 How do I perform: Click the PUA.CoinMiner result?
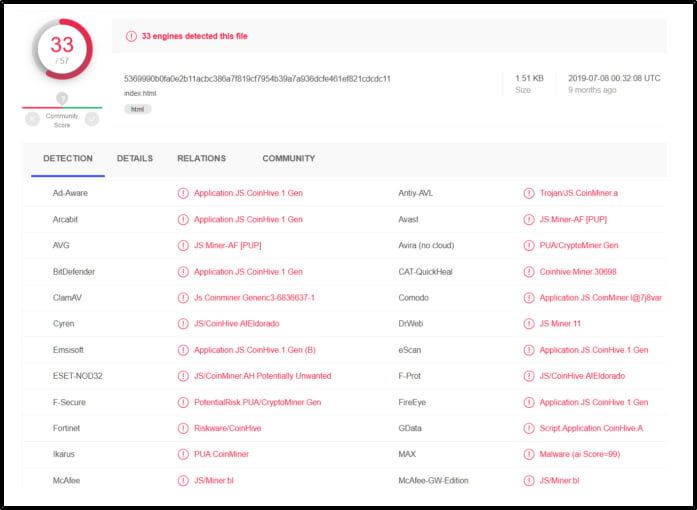point(221,454)
